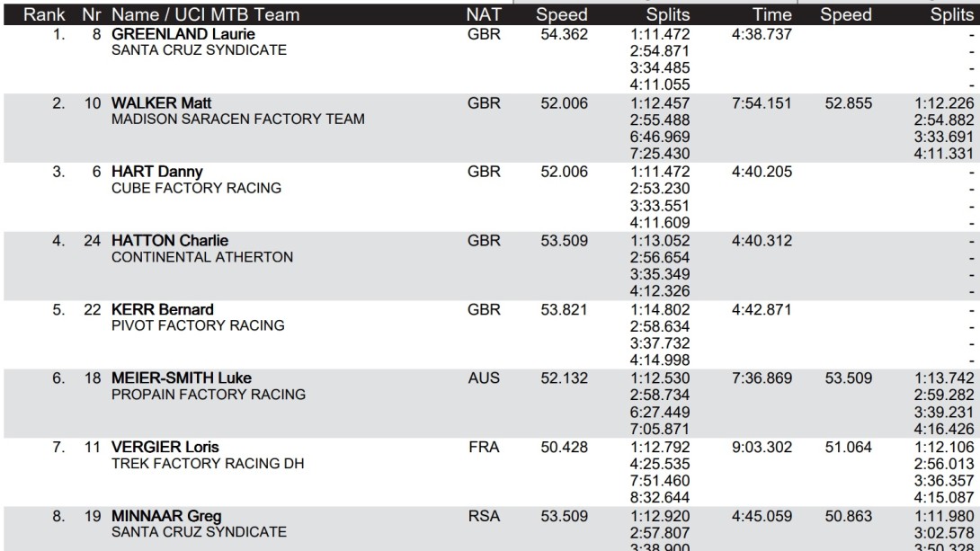Select rider name MEIER-SMITH Luke
Image resolution: width=980 pixels, height=551 pixels.
pos(182,378)
